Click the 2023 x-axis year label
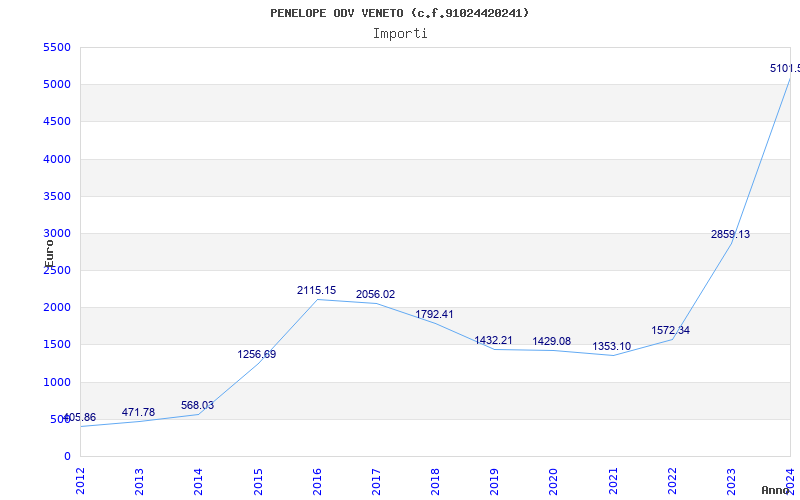Screen dimensions: 800x500 pos(731,481)
